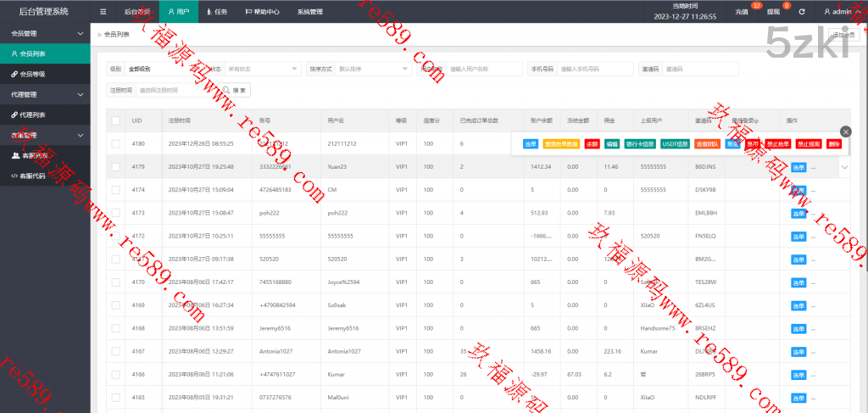Open 代理列表 in the sidebar

[x=34, y=114]
